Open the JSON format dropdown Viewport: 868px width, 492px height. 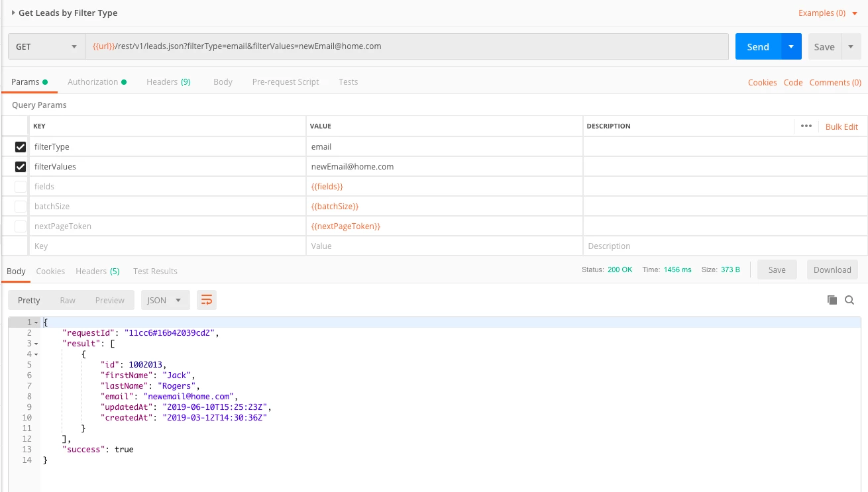pyautogui.click(x=165, y=300)
